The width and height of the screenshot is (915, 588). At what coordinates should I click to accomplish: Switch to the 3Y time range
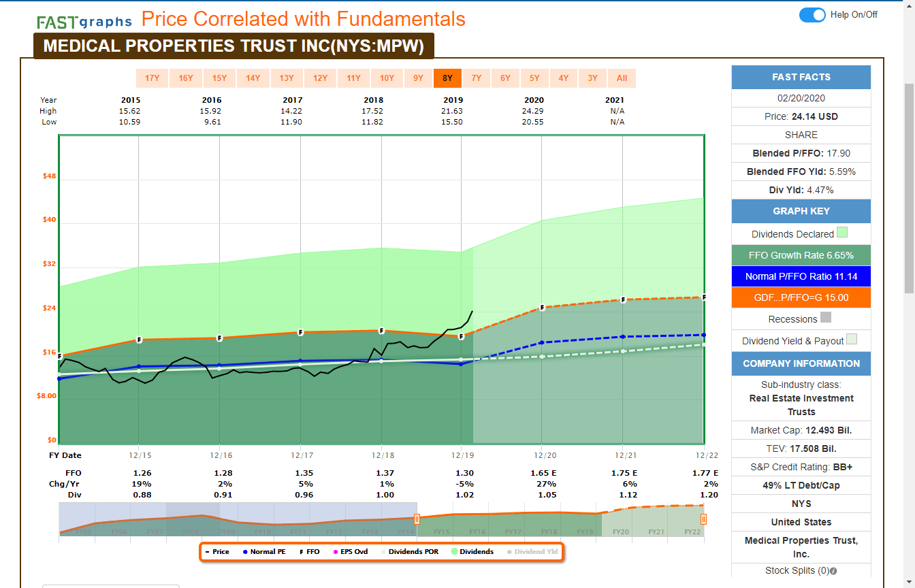[593, 78]
